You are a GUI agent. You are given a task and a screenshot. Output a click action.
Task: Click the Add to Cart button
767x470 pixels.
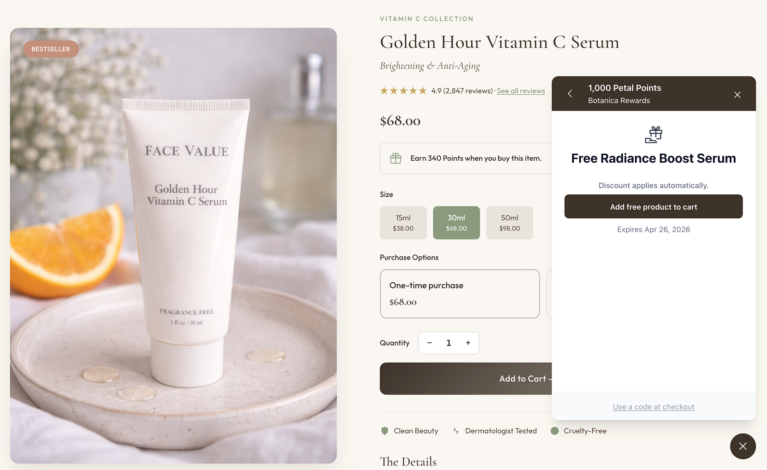pyautogui.click(x=466, y=379)
